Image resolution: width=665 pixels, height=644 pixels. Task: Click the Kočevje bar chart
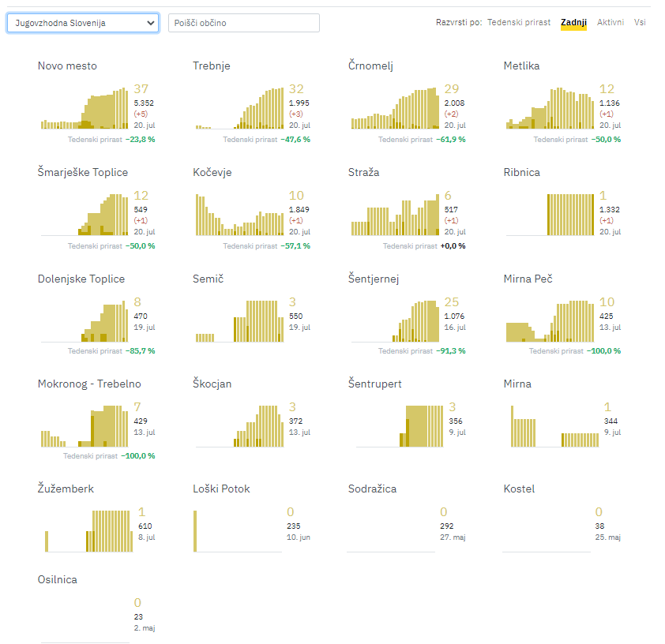coord(239,215)
